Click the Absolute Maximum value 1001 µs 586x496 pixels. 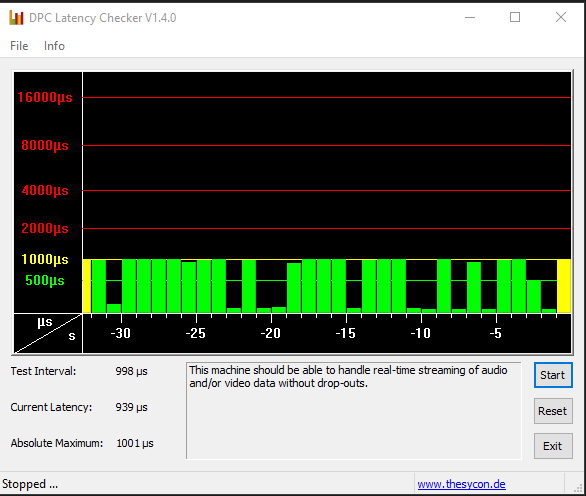(x=135, y=443)
